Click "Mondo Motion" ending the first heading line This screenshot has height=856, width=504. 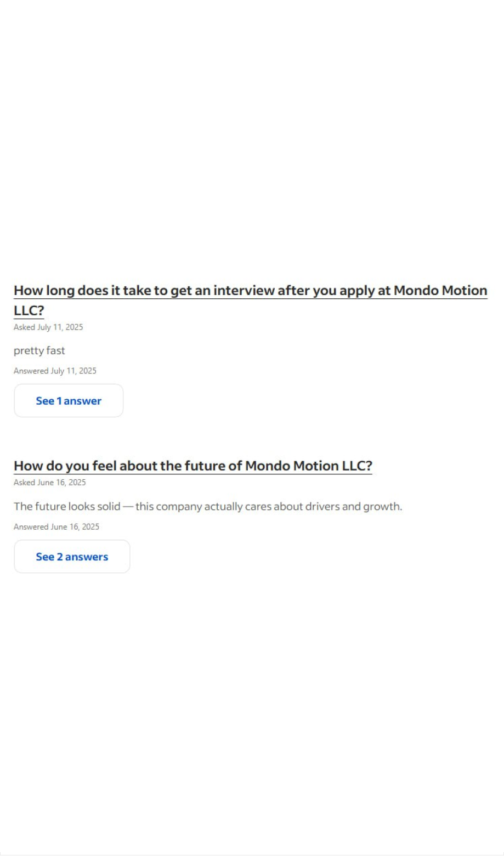tap(440, 291)
